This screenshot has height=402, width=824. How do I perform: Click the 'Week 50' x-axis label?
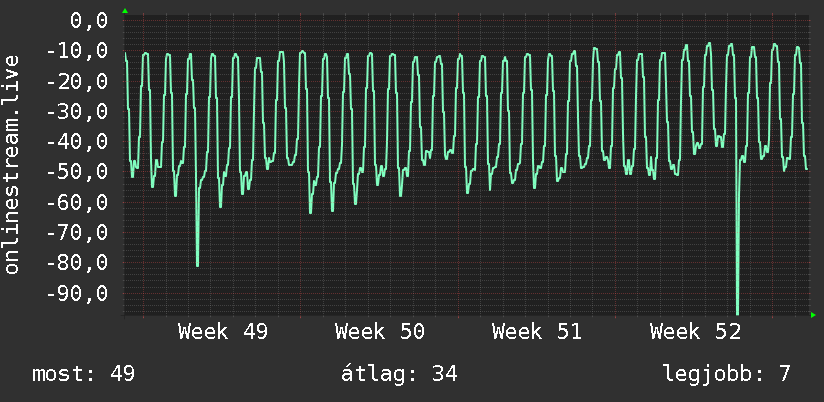(x=380, y=332)
